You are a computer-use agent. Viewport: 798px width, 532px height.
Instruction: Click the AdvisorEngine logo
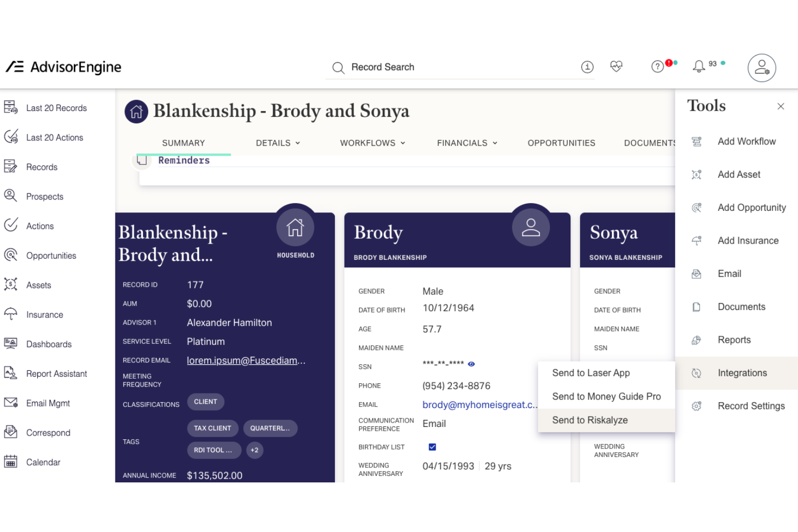click(x=64, y=67)
